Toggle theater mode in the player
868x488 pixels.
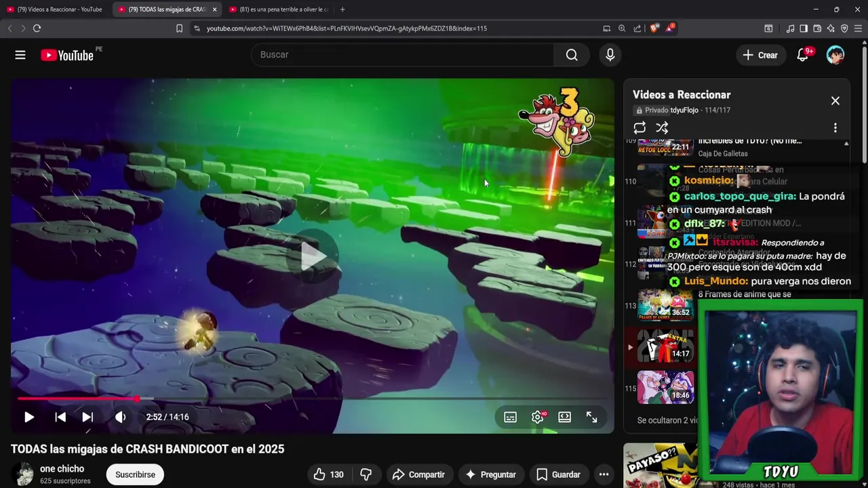click(565, 418)
